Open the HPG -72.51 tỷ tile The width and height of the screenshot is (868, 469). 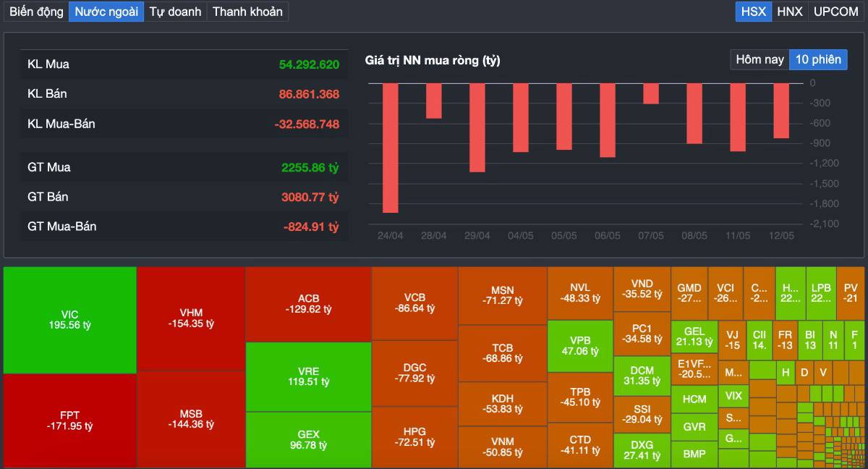click(414, 437)
